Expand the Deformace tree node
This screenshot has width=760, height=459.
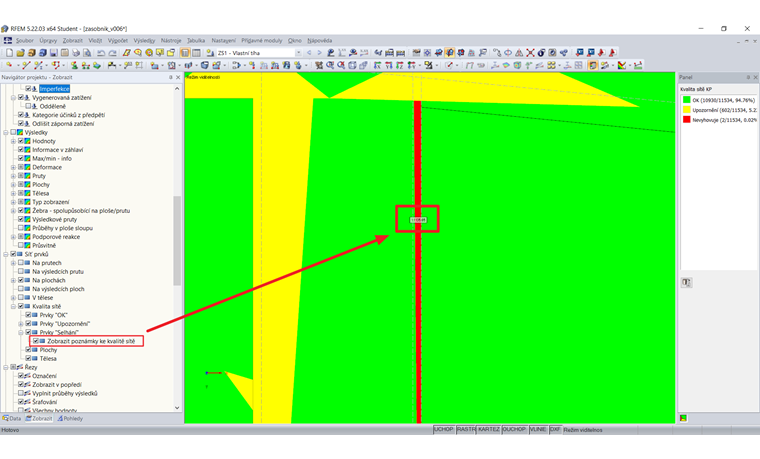coord(14,167)
